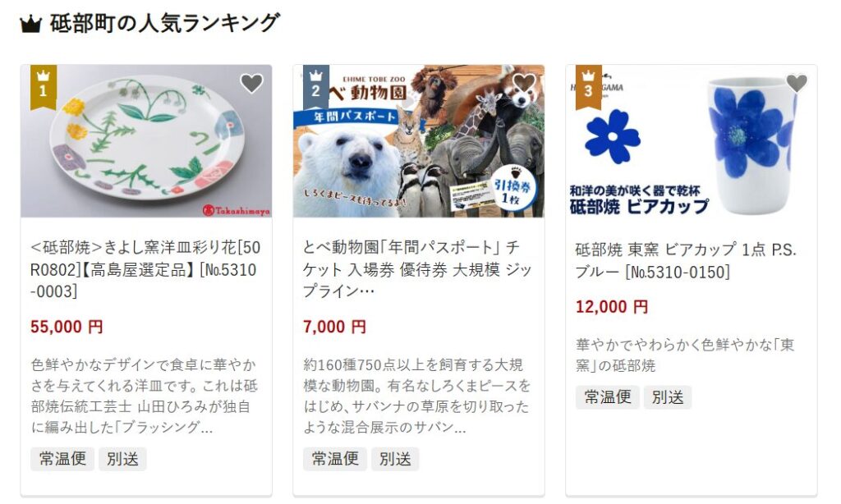This screenshot has height=504, width=841.
Task: Click the crown icon beside 砥部町の人気ランキング
Action: pos(30,24)
